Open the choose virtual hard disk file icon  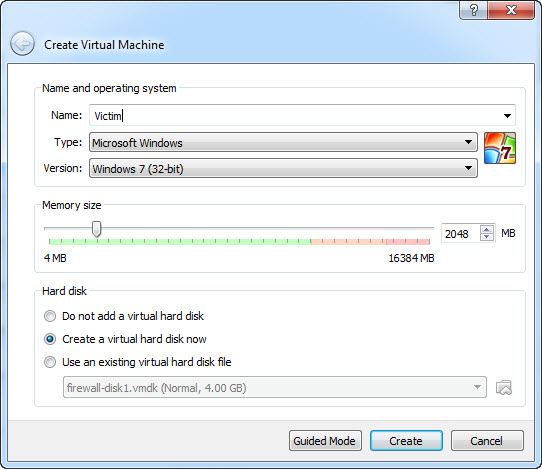[504, 388]
